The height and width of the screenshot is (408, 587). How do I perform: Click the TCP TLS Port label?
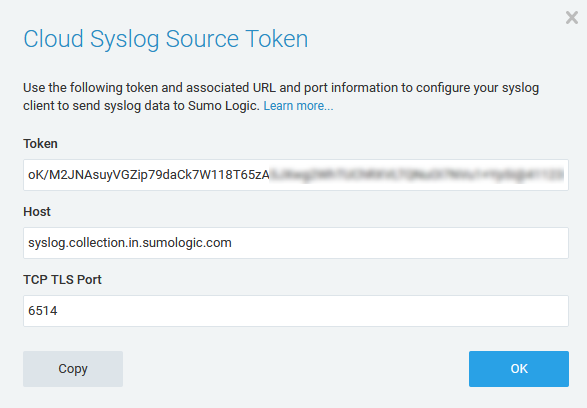[63, 280]
